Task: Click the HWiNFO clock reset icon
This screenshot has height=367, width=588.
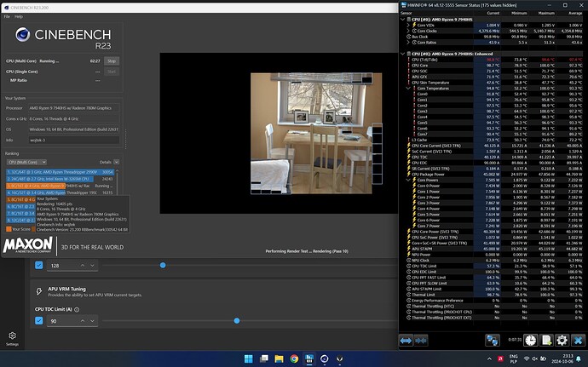Action: (530, 339)
